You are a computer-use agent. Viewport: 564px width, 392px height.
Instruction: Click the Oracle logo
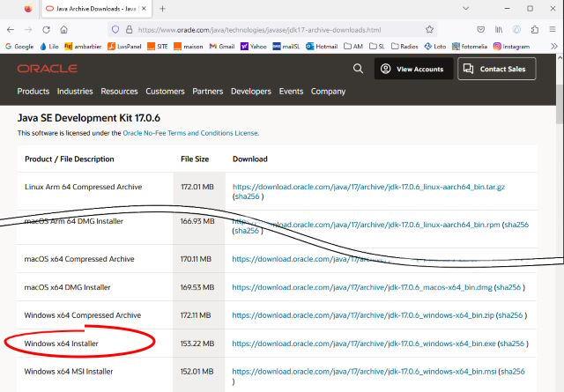(46, 69)
